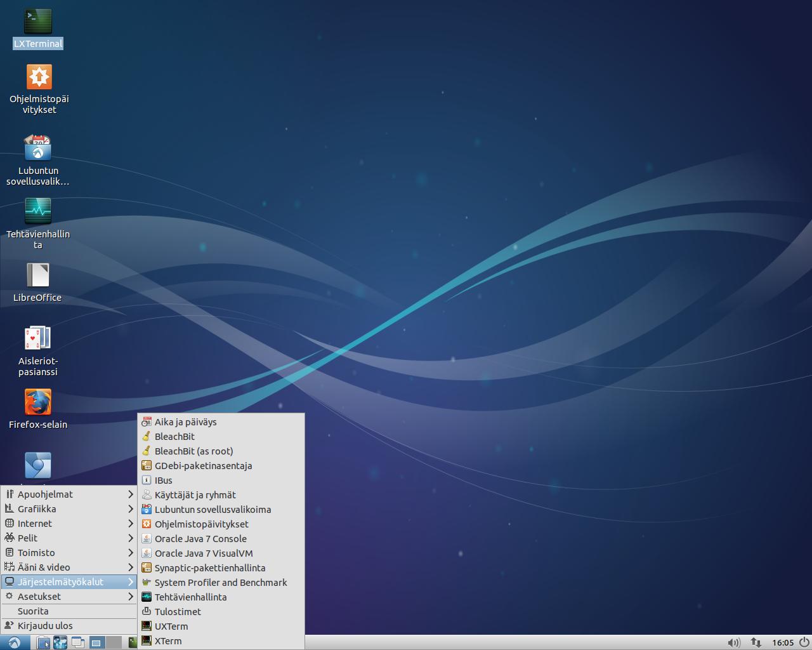This screenshot has height=650, width=812.
Task: Open the LXTerminal desktop icon
Action: point(38,29)
